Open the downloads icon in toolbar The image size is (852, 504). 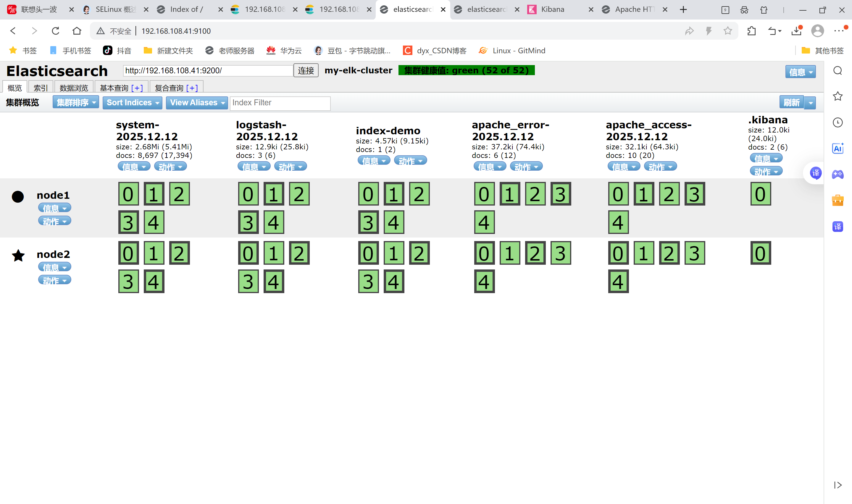pyautogui.click(x=796, y=31)
